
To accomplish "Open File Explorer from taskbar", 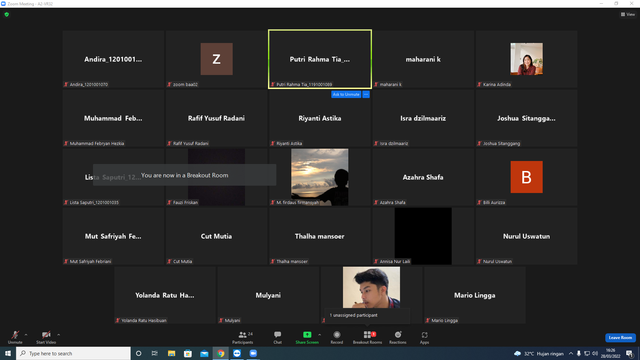I will pos(171,353).
